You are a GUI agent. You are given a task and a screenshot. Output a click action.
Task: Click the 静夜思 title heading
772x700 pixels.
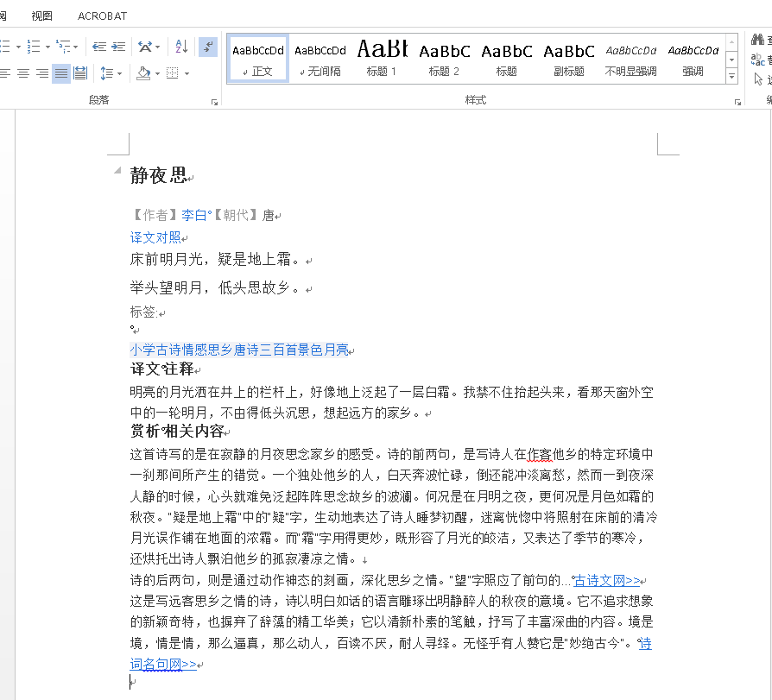point(158,176)
